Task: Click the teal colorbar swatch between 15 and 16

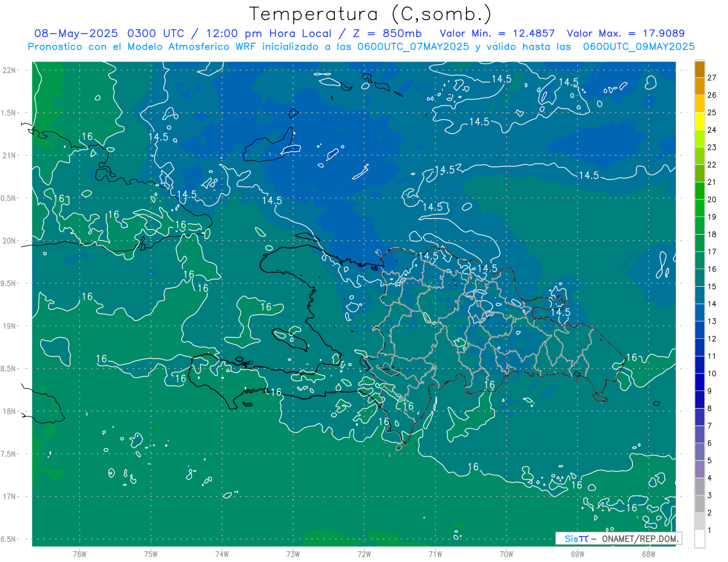Action: (x=699, y=278)
